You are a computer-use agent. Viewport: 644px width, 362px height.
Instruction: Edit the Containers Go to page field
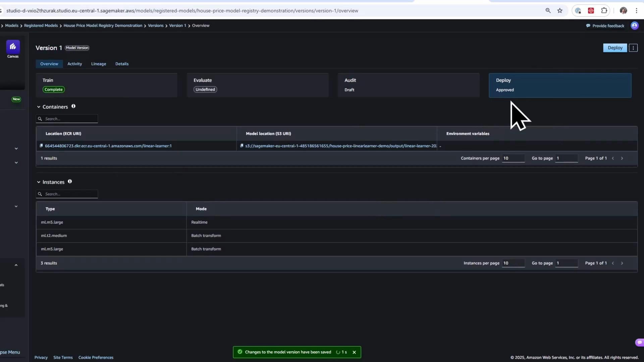coord(567,158)
